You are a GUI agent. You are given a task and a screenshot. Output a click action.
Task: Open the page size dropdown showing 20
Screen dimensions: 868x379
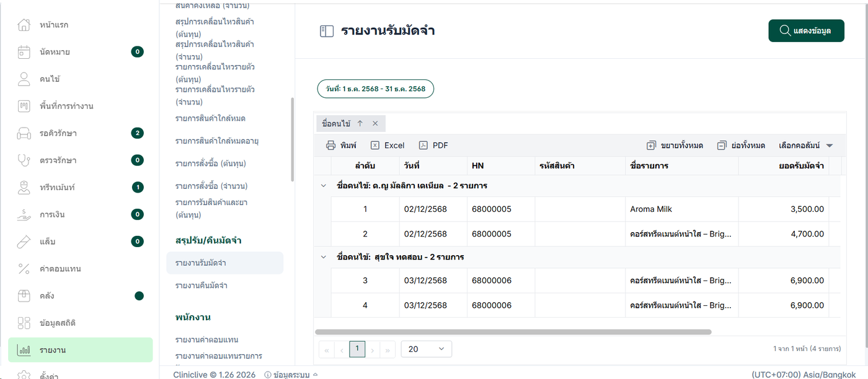427,349
